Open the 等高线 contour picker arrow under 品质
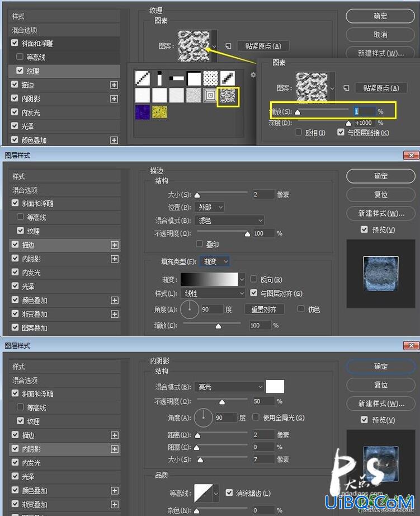The height and width of the screenshot is (516, 420). tap(216, 493)
